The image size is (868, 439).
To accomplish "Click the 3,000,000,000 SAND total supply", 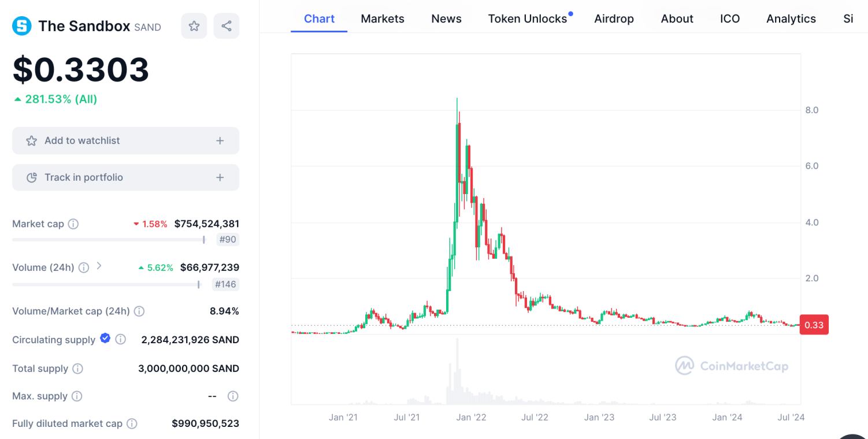I will click(x=188, y=369).
